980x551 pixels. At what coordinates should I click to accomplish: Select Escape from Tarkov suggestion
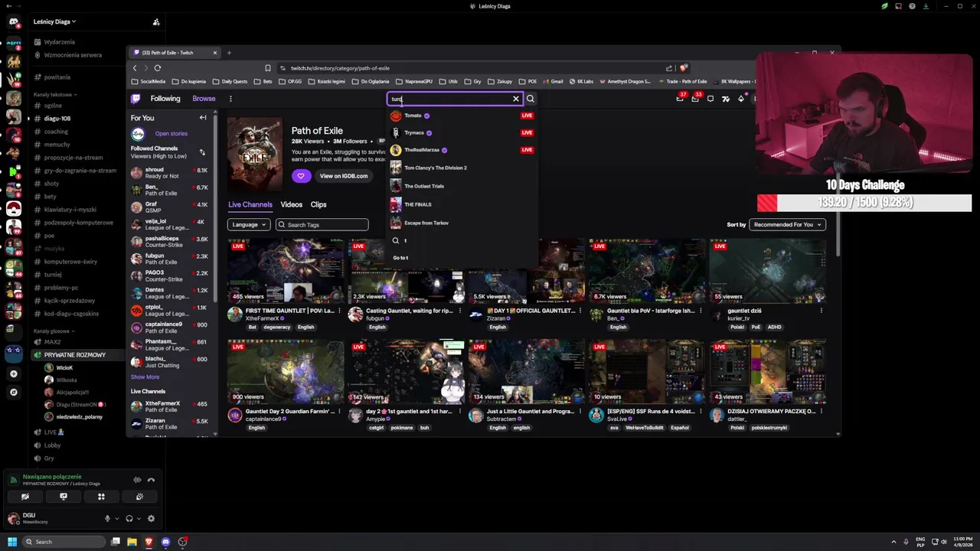tap(462, 223)
